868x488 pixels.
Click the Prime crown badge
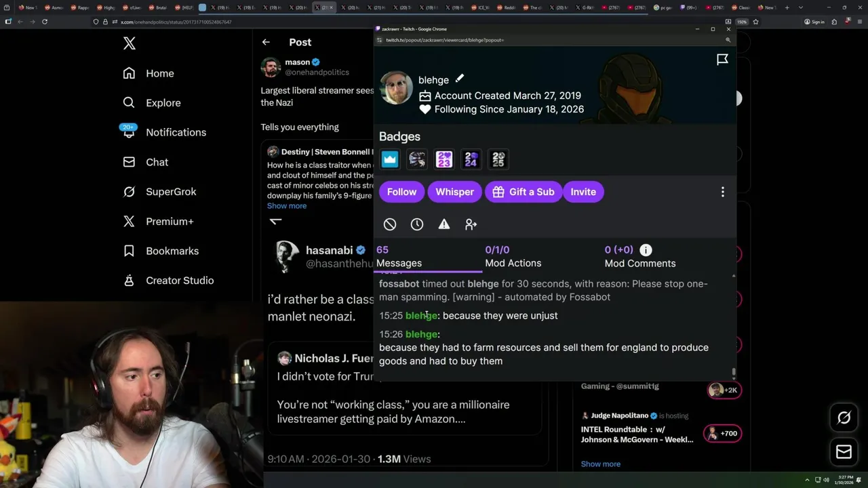(390, 159)
